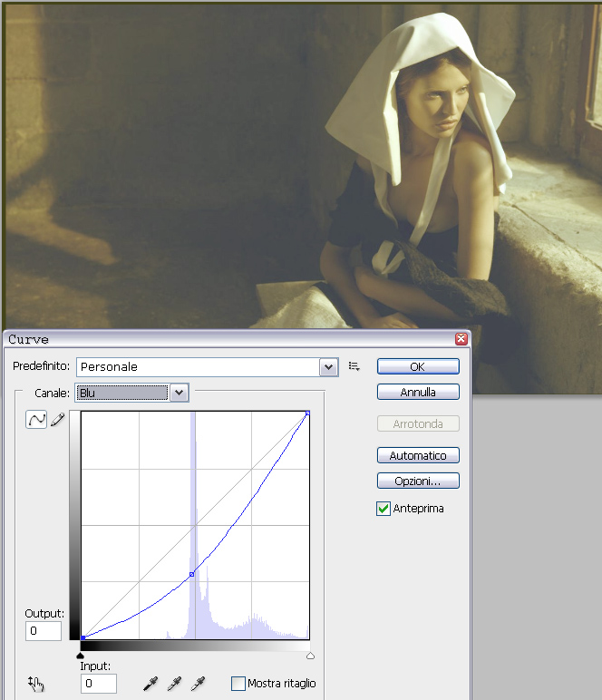602x700 pixels.
Task: Select the curve point editing tool
Action: click(x=36, y=420)
